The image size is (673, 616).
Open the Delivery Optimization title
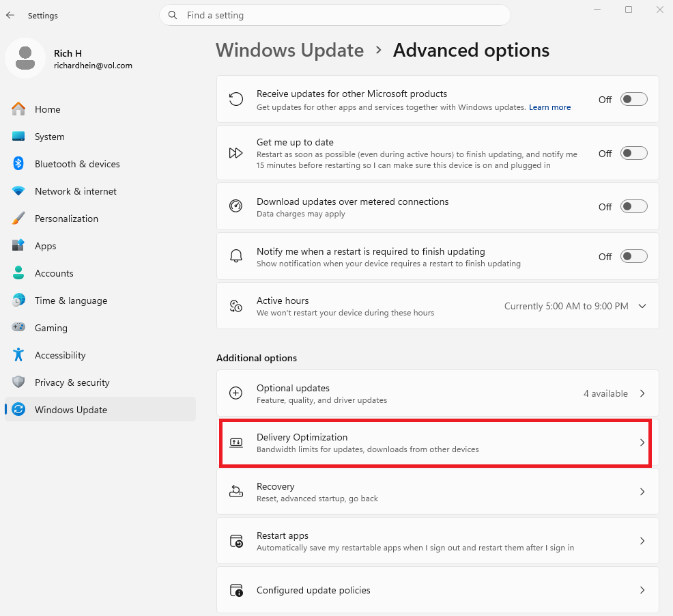(302, 437)
